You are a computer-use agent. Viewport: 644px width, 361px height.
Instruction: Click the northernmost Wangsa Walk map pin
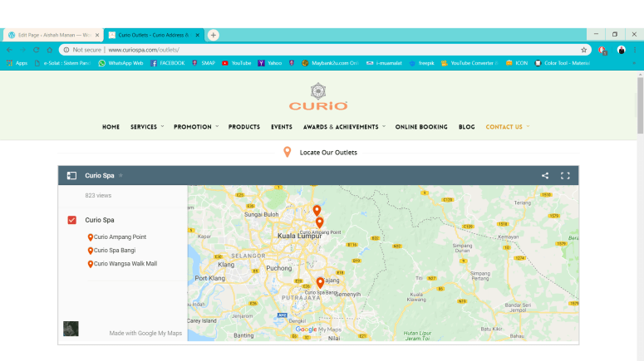pos(317,211)
